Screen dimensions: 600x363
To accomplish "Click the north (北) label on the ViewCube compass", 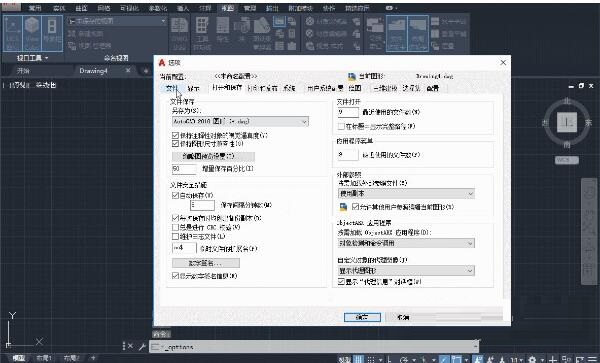I will point(567,102).
